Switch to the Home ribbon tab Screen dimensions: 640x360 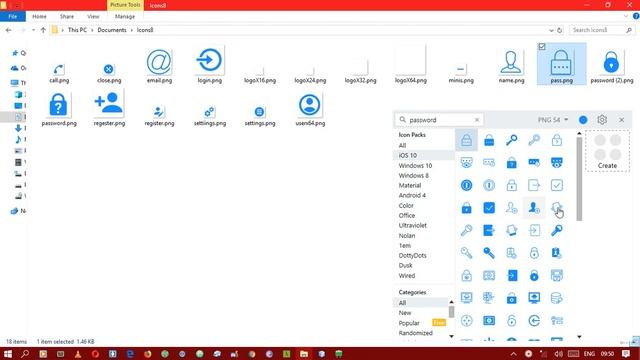click(39, 16)
